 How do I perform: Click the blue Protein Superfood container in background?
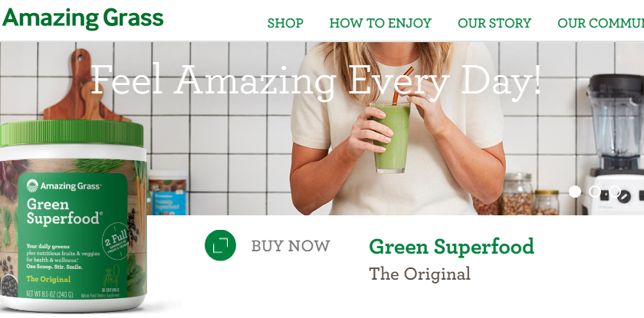168,193
